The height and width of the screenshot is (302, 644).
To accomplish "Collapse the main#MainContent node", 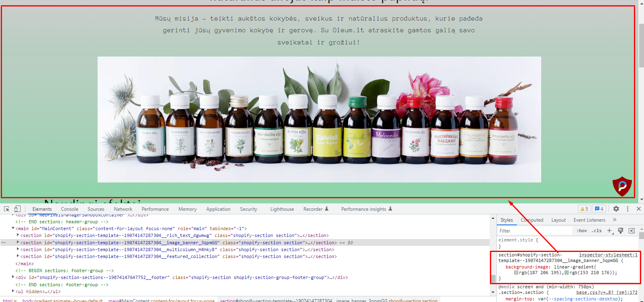I will pyautogui.click(x=13, y=228).
